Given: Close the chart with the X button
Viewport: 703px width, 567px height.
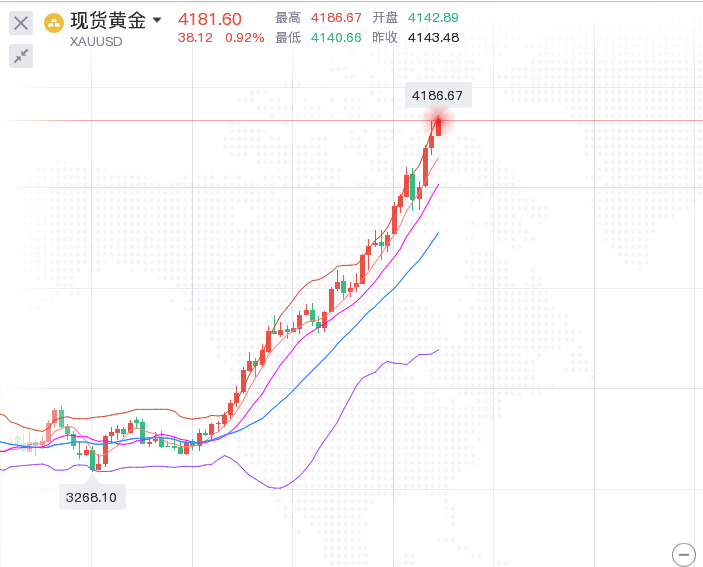Looking at the screenshot, I should pyautogui.click(x=21, y=23).
